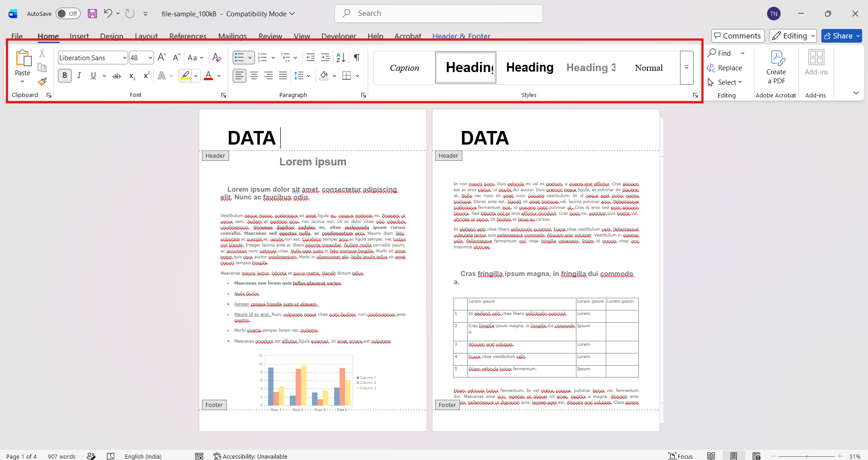868x460 pixels.
Task: Toggle Focus mode
Action: (681, 456)
